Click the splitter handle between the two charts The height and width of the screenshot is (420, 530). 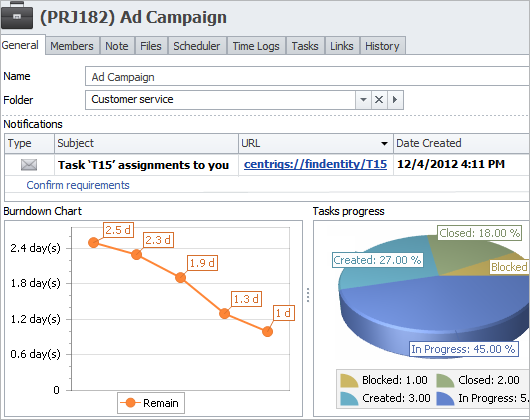tap(308, 295)
